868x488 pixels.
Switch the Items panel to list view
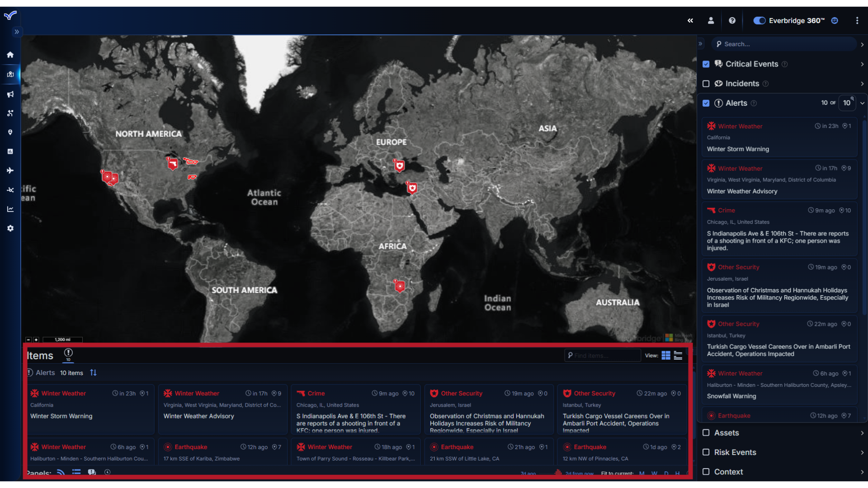678,356
